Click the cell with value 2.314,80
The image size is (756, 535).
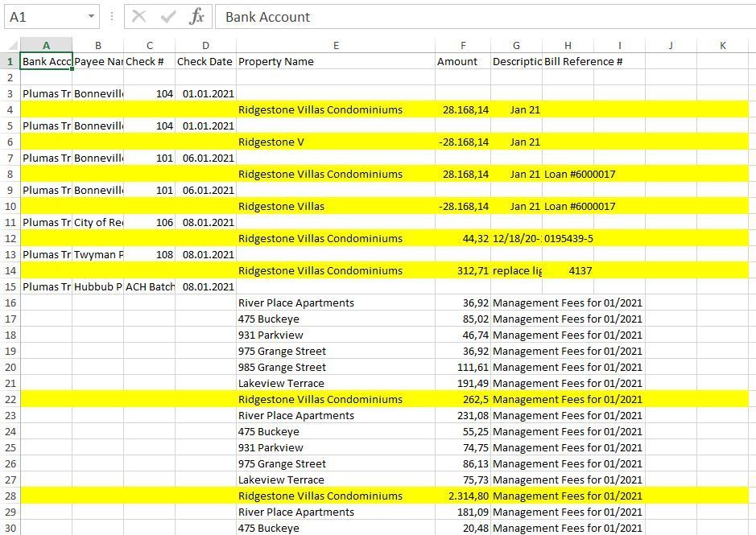(463, 496)
